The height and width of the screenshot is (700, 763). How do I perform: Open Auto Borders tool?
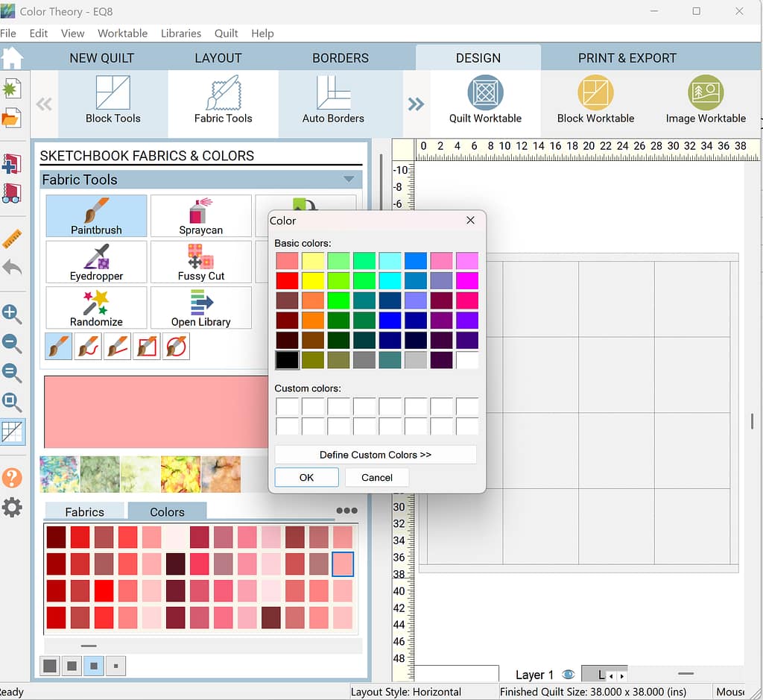pos(333,100)
